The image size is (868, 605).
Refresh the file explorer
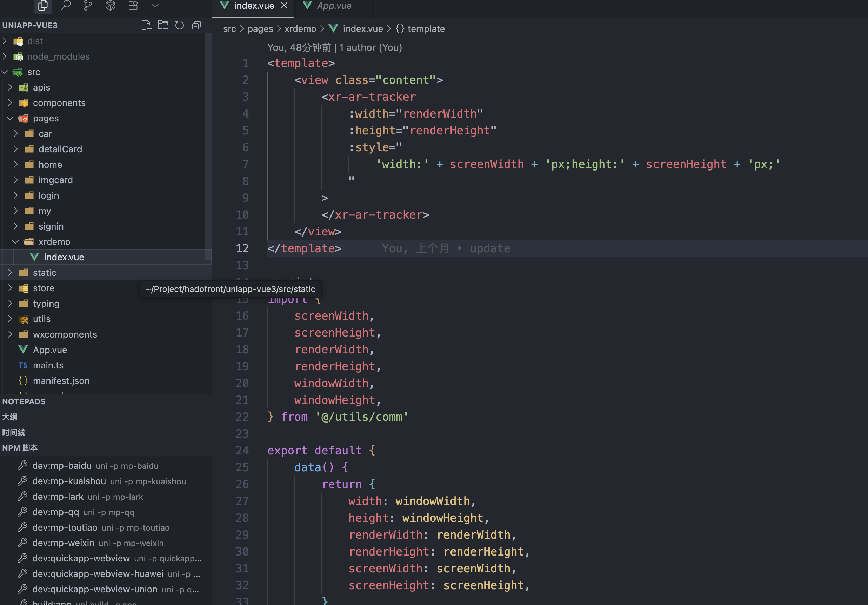pyautogui.click(x=180, y=25)
